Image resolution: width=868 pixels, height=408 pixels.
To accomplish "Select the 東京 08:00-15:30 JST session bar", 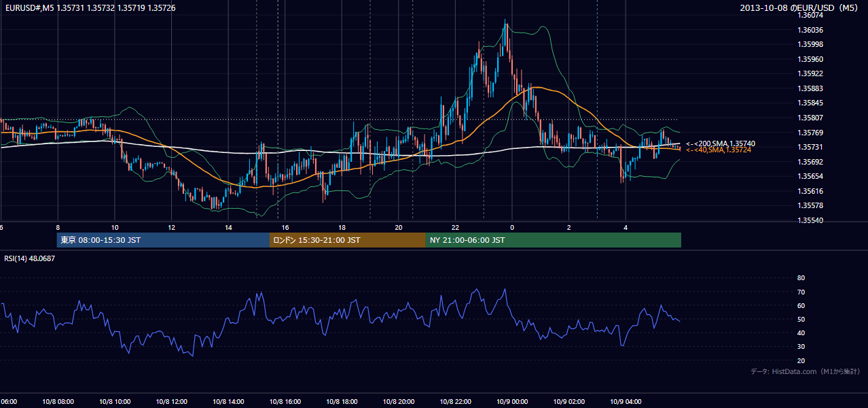I will (163, 240).
